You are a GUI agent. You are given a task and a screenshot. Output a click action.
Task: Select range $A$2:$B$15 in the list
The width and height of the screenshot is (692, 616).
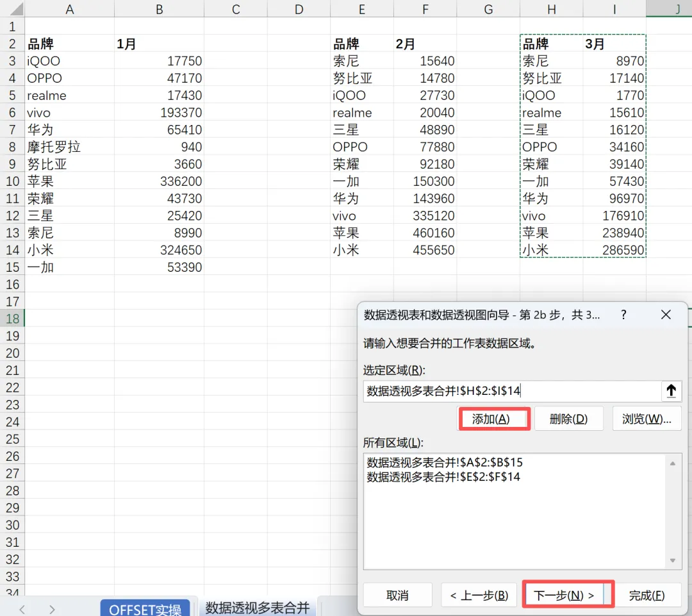(x=445, y=462)
